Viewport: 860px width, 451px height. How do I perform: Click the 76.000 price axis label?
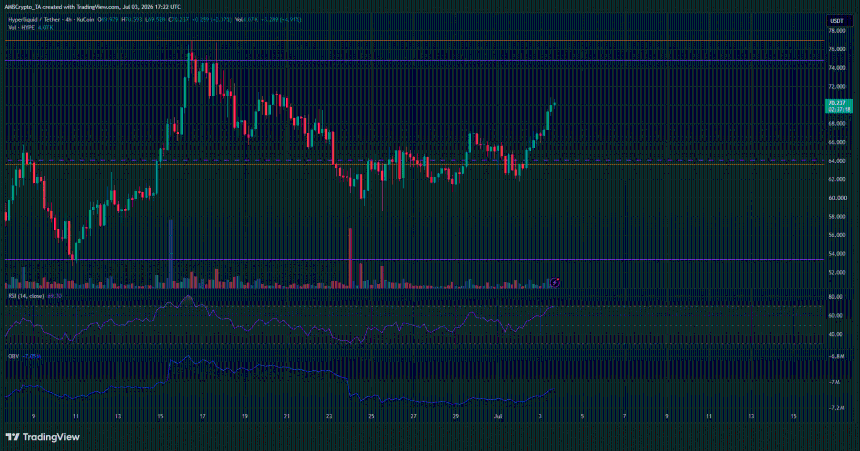837,49
